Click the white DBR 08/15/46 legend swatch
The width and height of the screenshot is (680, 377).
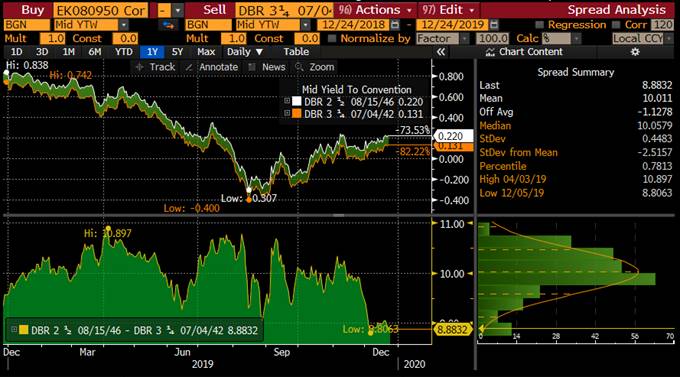pyautogui.click(x=297, y=102)
